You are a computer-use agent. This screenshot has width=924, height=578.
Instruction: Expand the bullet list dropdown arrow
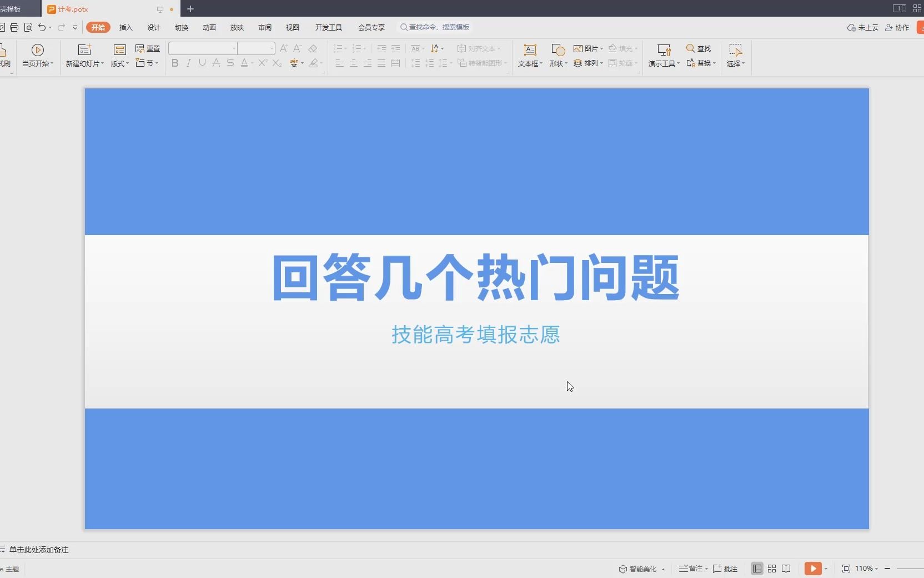tap(345, 49)
